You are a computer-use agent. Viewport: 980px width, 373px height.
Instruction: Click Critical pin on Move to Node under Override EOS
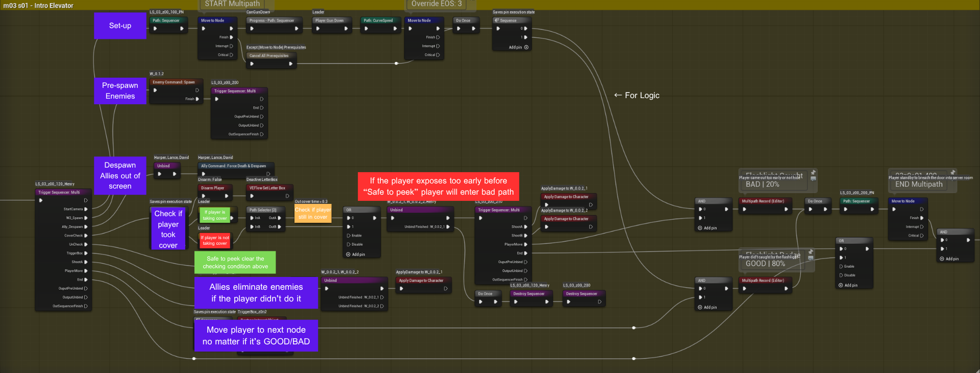coord(438,55)
